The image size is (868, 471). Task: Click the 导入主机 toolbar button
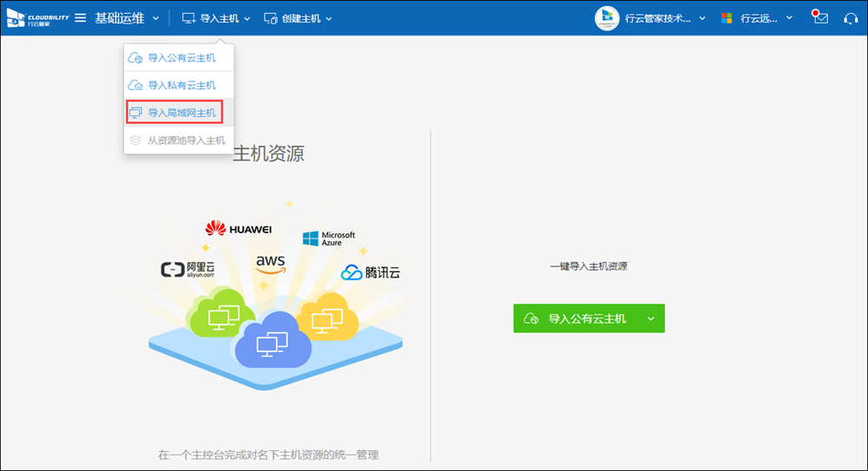216,18
